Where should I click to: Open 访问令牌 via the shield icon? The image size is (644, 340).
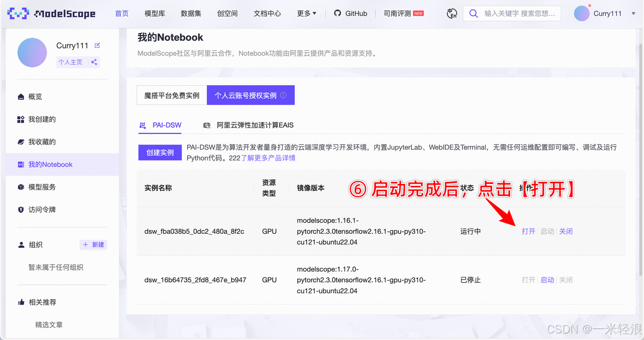21,209
